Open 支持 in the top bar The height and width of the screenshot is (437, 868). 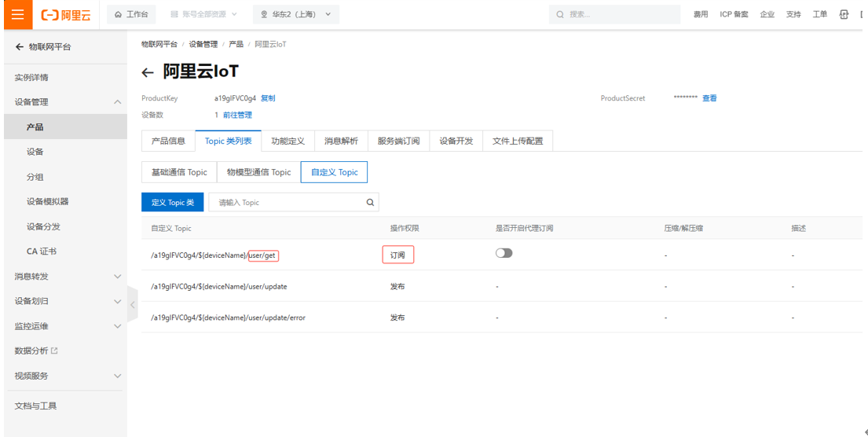pyautogui.click(x=793, y=14)
